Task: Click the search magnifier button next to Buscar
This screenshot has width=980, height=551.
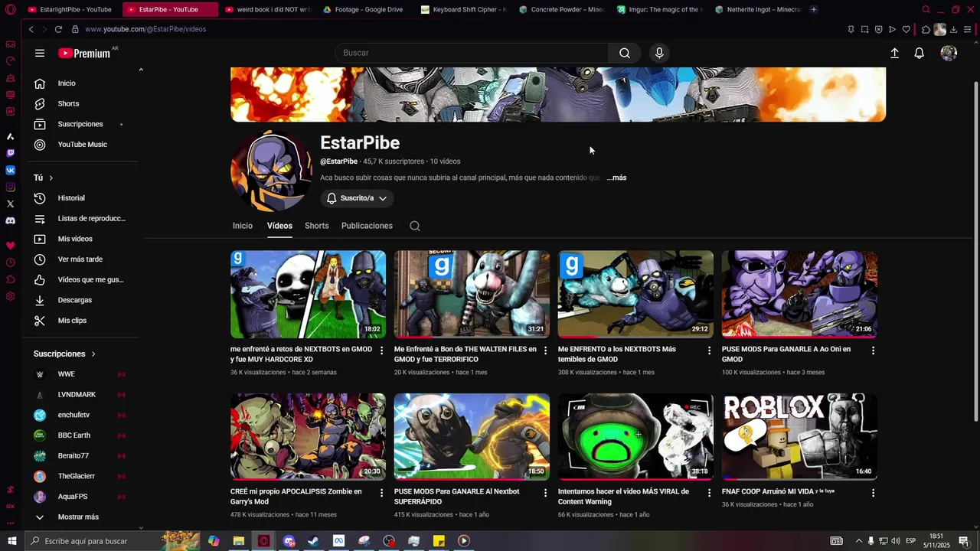Action: click(x=625, y=53)
